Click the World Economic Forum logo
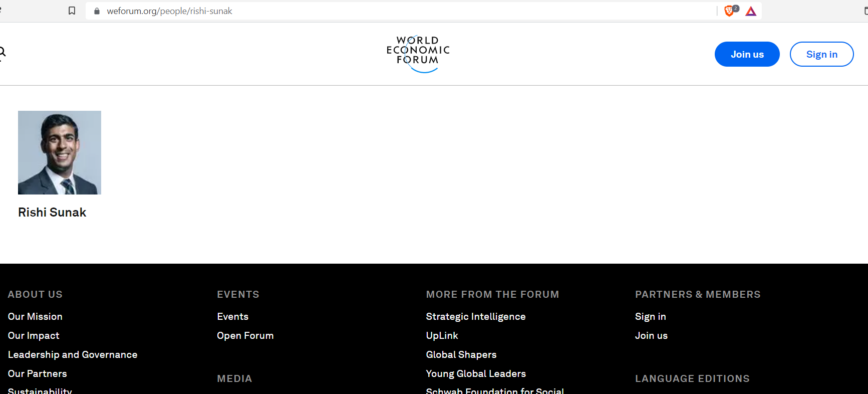This screenshot has height=394, width=868. pos(418,54)
